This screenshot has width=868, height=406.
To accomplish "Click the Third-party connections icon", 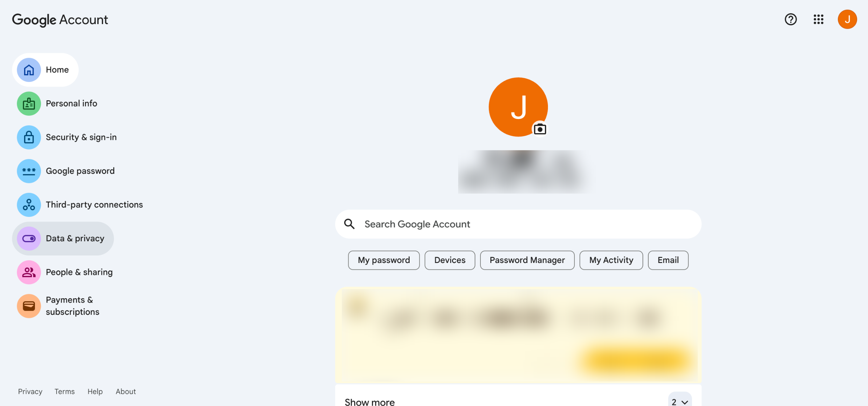I will pos(29,205).
